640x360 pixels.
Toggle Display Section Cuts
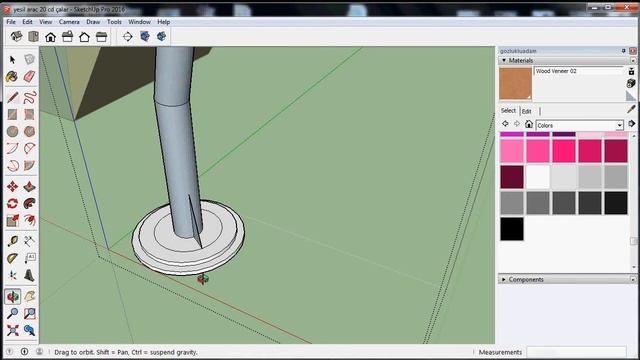point(161,37)
